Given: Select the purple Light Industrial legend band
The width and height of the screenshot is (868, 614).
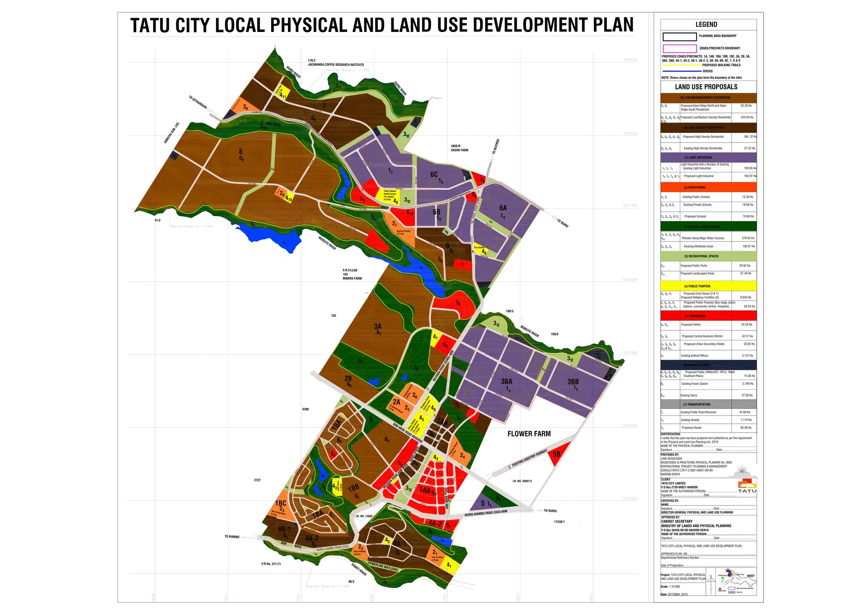Looking at the screenshot, I should [709, 157].
